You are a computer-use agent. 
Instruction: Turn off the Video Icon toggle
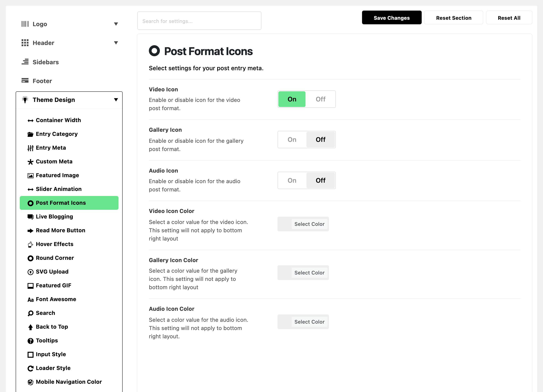(320, 99)
